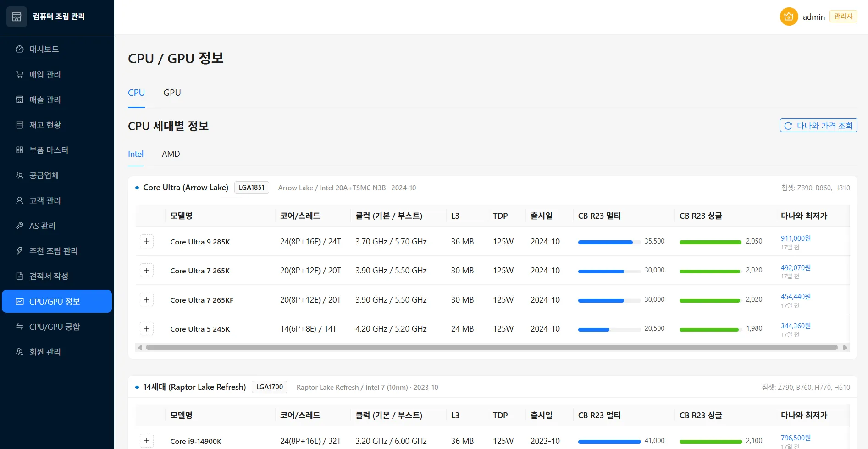Click the 공급업체 team icon

click(x=20, y=175)
